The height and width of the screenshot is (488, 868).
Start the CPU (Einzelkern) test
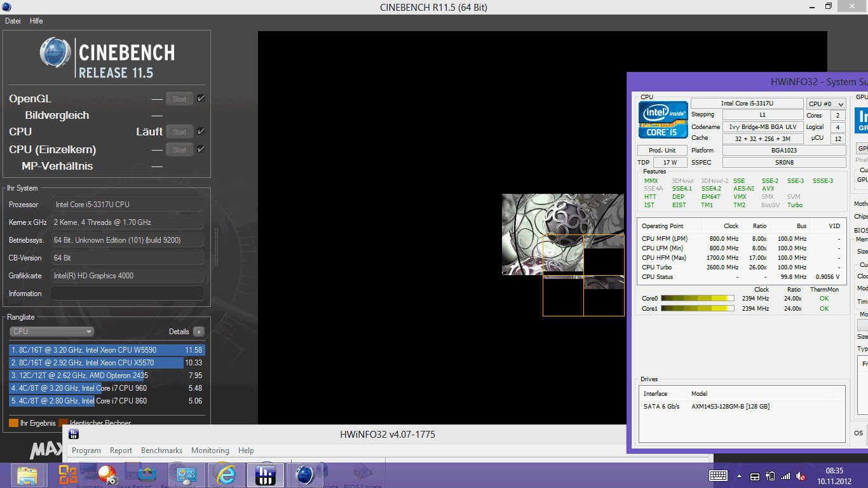pyautogui.click(x=180, y=149)
